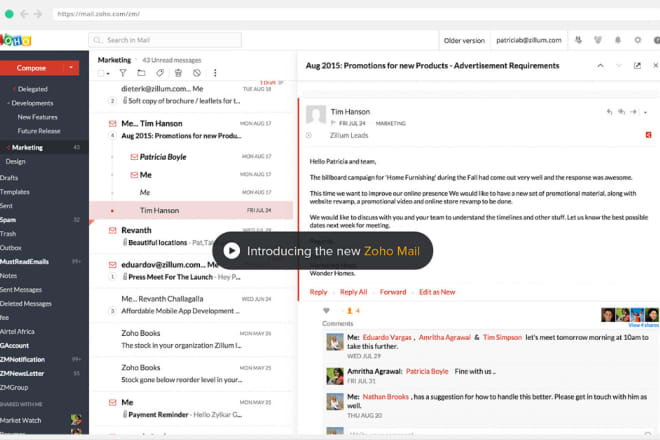The width and height of the screenshot is (660, 440).
Task: Collapse the Developments folder tree
Action: 8,103
